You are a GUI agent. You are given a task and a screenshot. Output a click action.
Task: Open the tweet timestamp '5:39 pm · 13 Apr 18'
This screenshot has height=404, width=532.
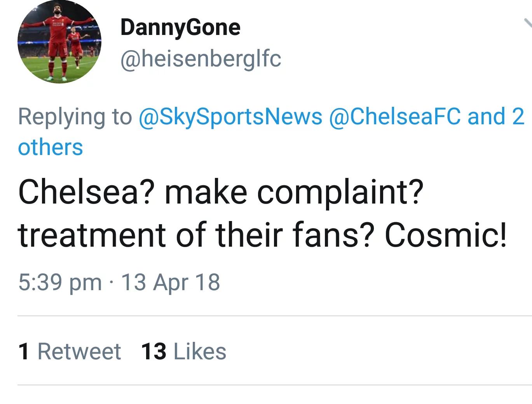[x=119, y=282]
